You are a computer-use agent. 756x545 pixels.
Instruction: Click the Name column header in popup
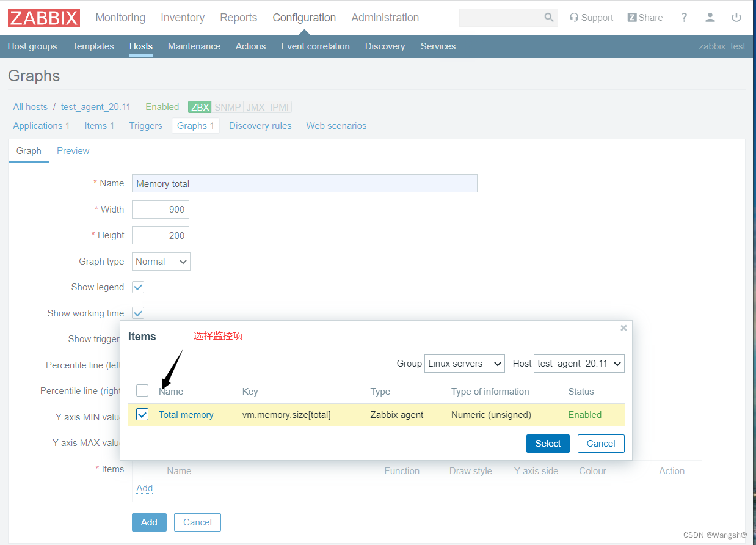171,392
